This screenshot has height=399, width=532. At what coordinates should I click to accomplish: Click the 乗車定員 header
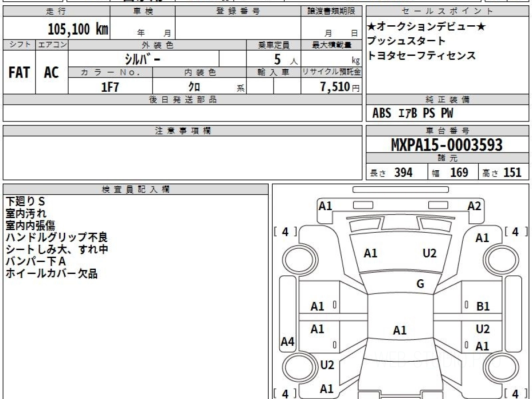pyautogui.click(x=274, y=45)
